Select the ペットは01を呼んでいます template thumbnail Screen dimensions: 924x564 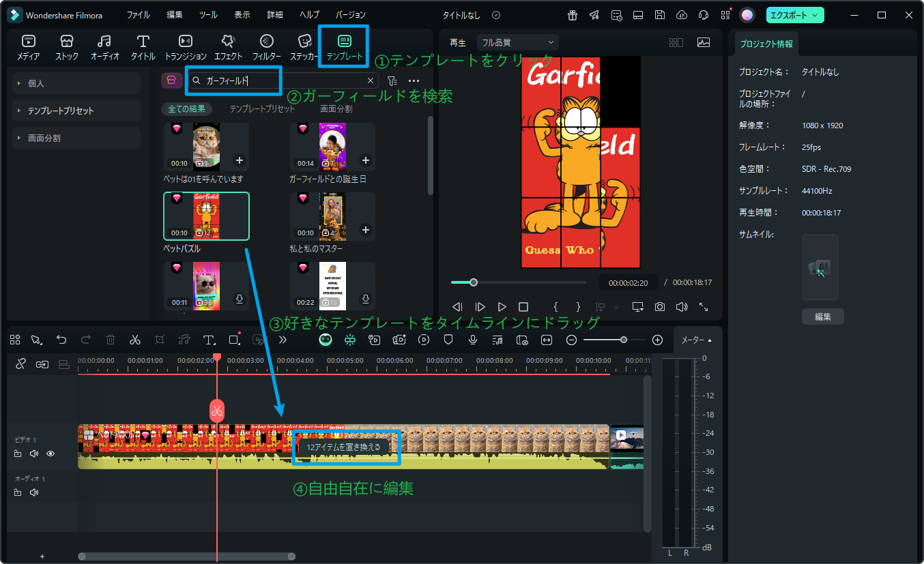click(206, 147)
